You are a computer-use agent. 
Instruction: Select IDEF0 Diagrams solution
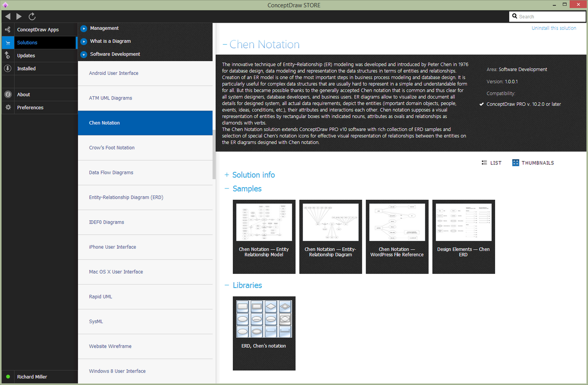[145, 222]
